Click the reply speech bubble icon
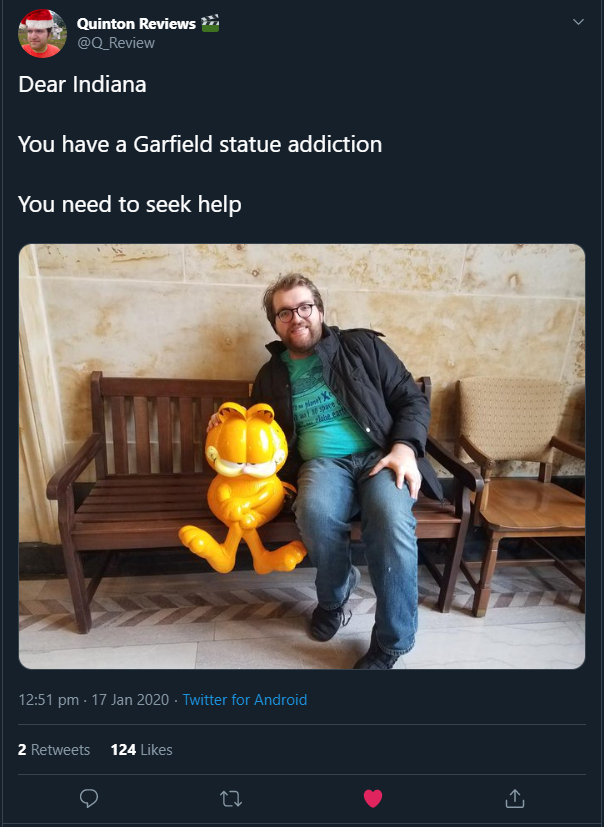The height and width of the screenshot is (827, 604). [89, 799]
